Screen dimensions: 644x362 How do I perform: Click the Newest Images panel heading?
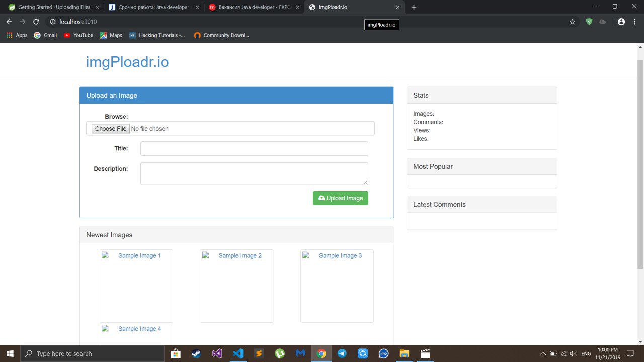pyautogui.click(x=236, y=235)
